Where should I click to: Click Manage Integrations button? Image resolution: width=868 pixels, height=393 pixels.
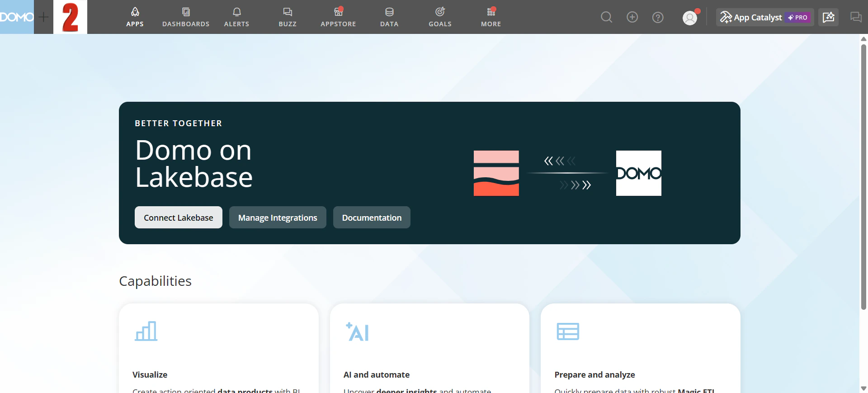point(278,218)
